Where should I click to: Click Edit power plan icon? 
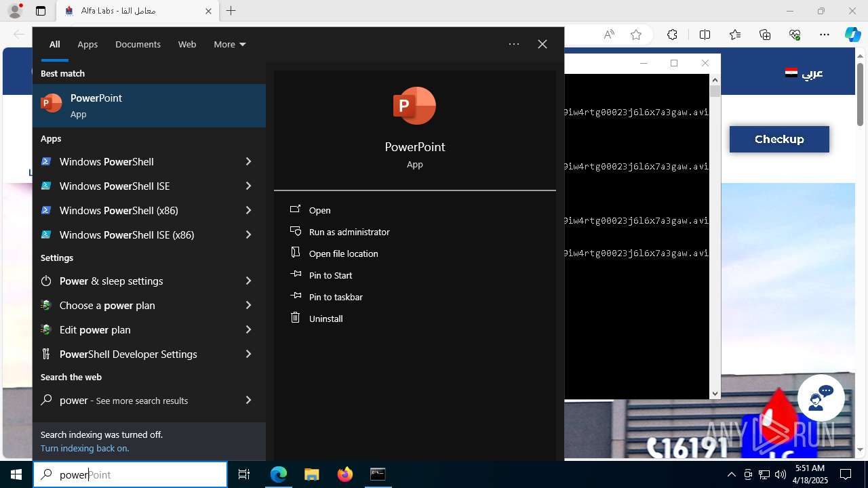pyautogui.click(x=46, y=329)
